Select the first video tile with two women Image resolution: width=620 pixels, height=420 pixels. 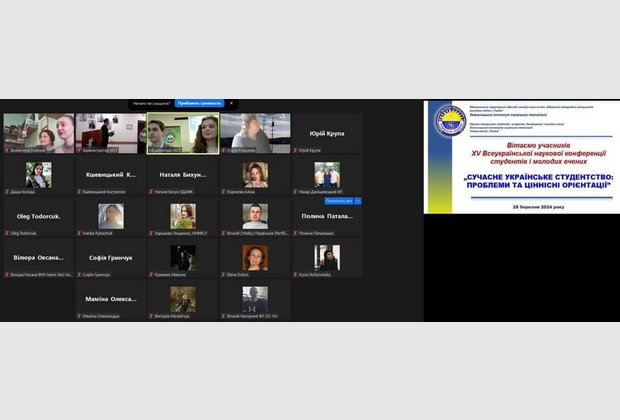pos(38,133)
